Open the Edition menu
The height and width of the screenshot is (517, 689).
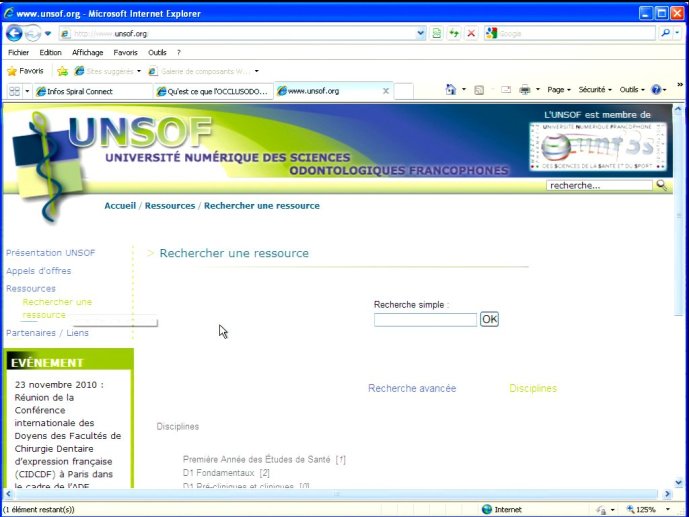click(51, 53)
